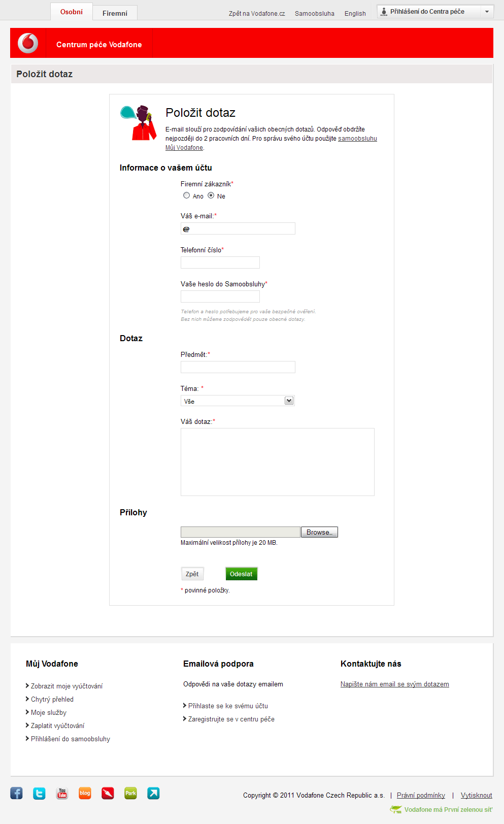Open the Facebook social icon
This screenshot has width=504, height=824.
pyautogui.click(x=16, y=793)
